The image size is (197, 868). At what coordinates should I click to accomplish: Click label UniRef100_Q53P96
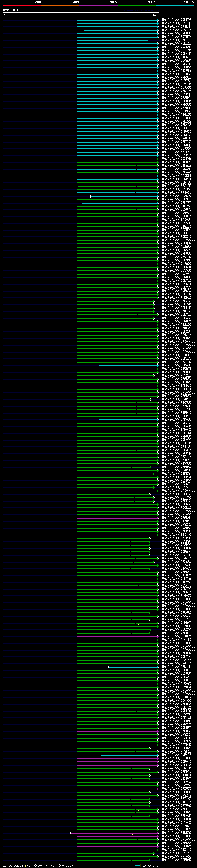tap(177, 538)
